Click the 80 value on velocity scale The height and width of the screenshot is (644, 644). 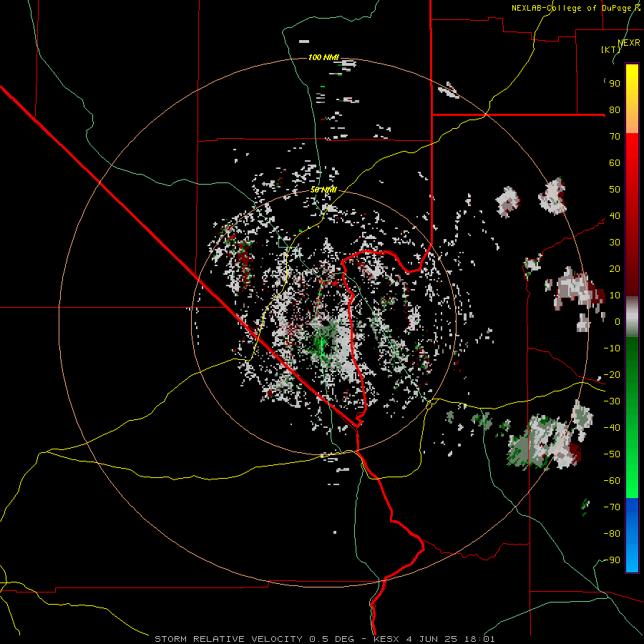pyautogui.click(x=615, y=110)
